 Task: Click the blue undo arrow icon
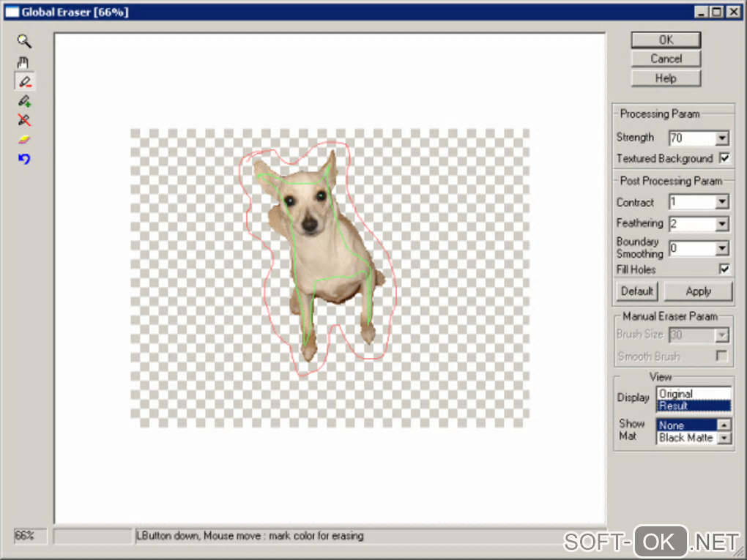tap(24, 159)
